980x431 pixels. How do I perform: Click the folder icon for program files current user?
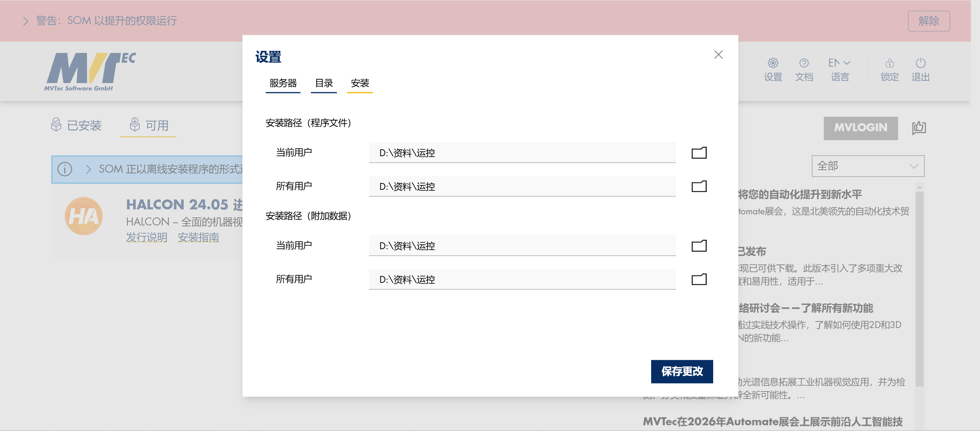click(x=699, y=153)
